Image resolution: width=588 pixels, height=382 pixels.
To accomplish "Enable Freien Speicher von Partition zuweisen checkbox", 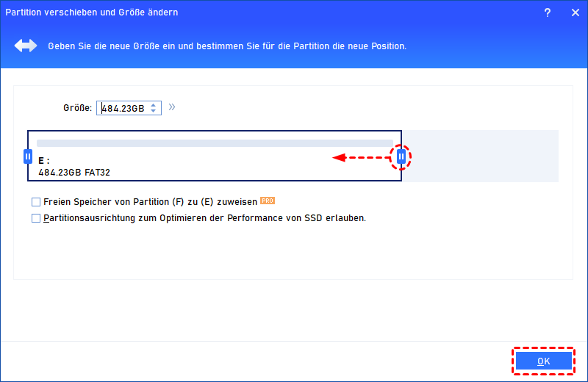I will (x=36, y=202).
